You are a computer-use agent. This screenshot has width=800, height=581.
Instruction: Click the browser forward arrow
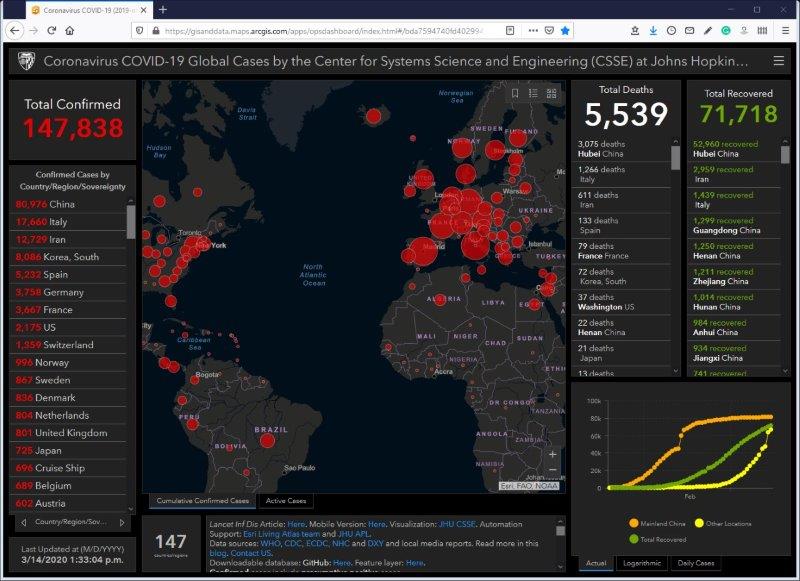click(x=34, y=31)
